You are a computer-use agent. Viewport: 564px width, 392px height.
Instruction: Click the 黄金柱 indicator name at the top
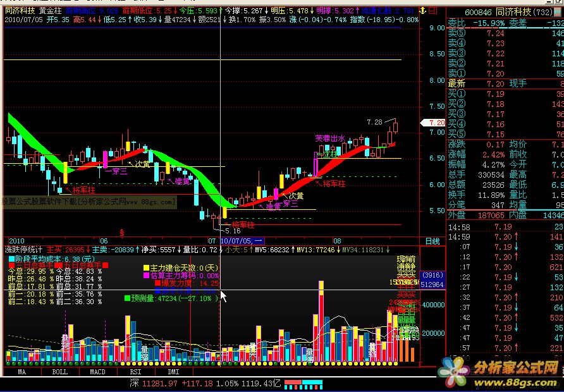point(51,10)
